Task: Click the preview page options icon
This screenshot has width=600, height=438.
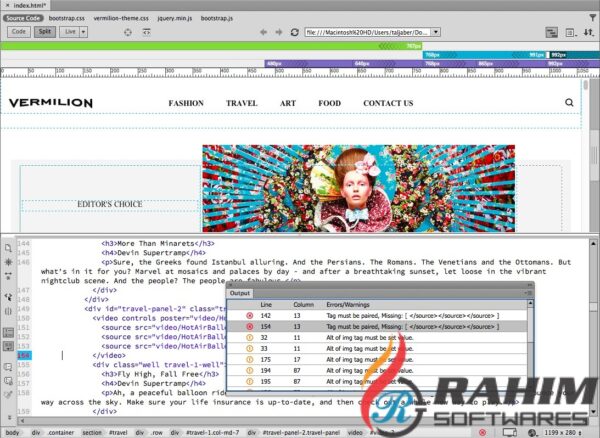Action: coord(571,33)
